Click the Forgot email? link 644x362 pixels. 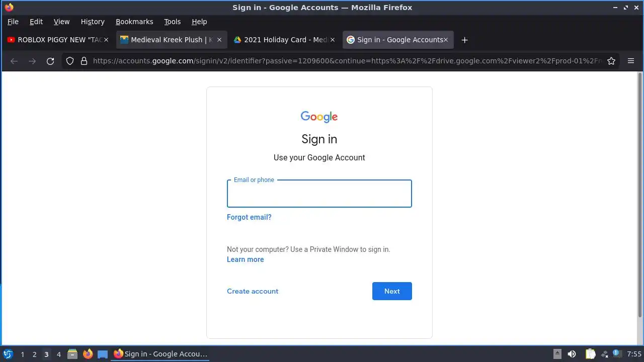click(x=249, y=217)
